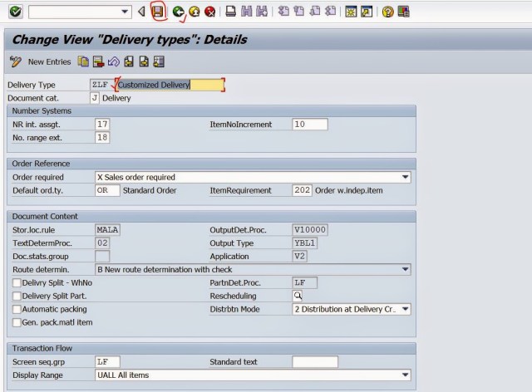Check the Gen. pack.matl item checkbox
The width and height of the screenshot is (532, 392).
point(17,322)
